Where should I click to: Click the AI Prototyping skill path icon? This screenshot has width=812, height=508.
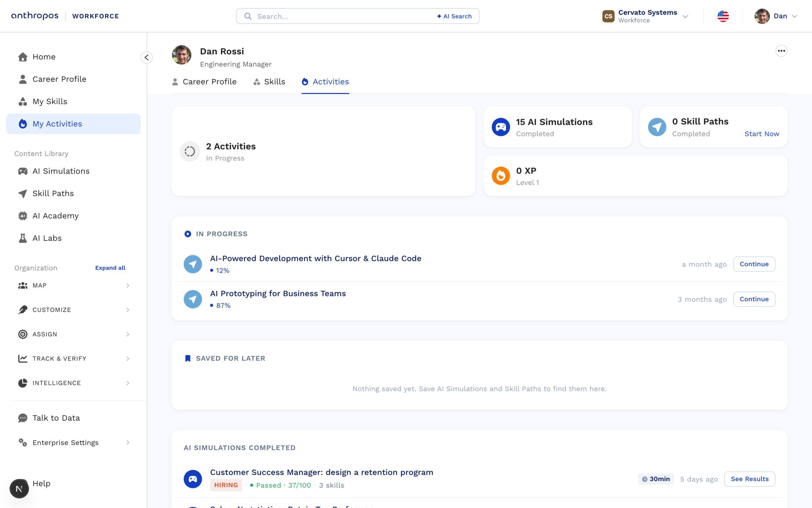pos(193,299)
